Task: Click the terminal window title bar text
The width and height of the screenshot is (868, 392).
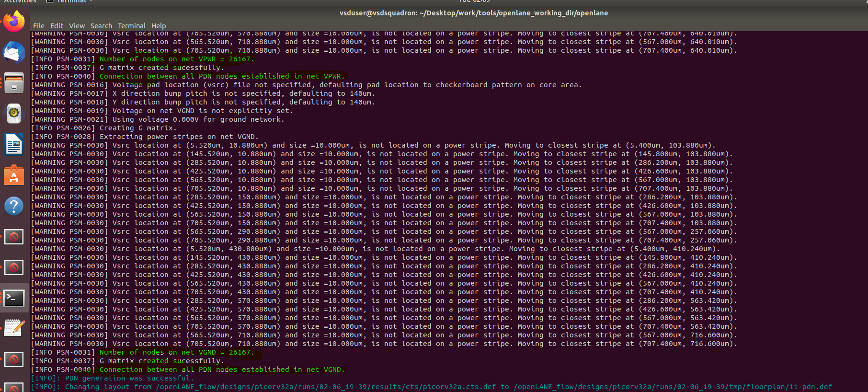Action: (x=474, y=13)
